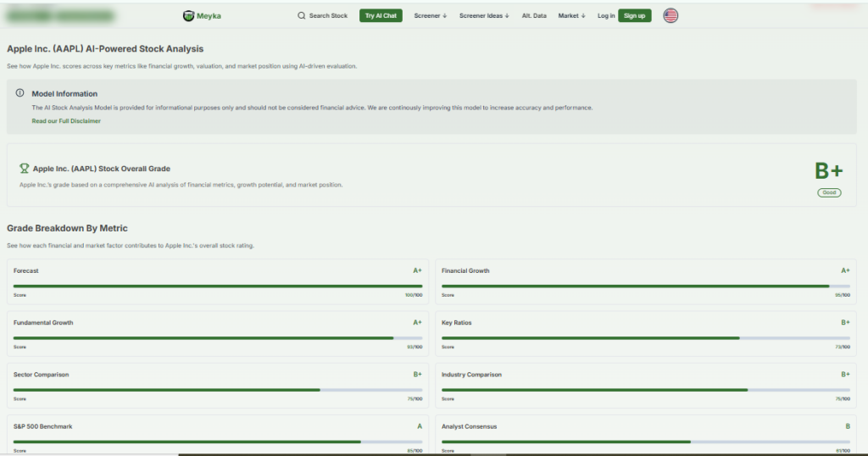This screenshot has width=868, height=456.
Task: Click the Log in menu item
Action: point(606,15)
